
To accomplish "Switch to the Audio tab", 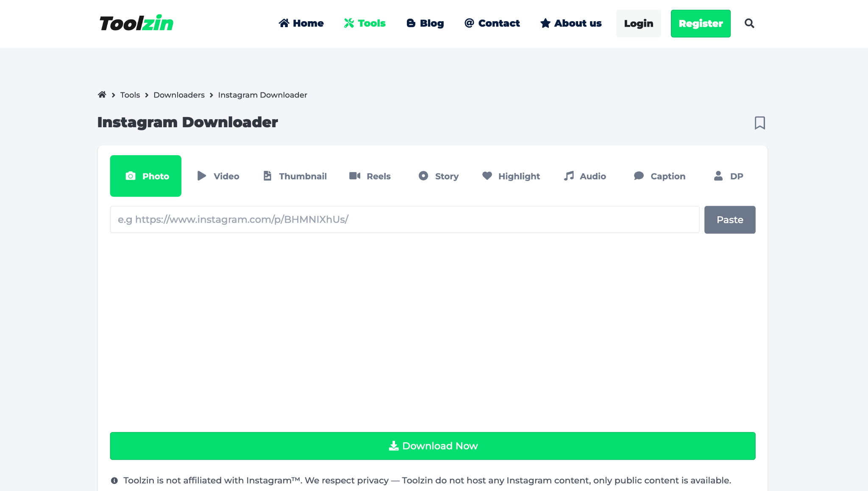I will pyautogui.click(x=585, y=176).
